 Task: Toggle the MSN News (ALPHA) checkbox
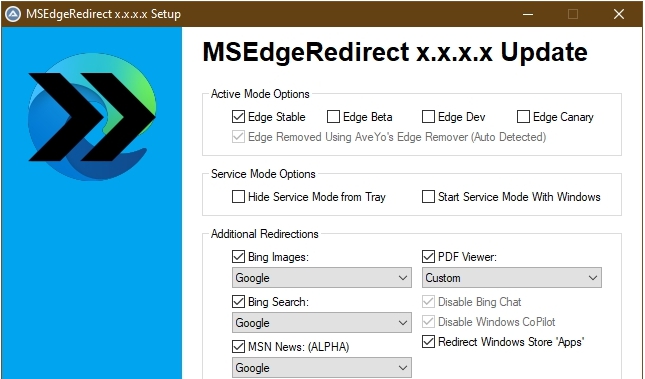[238, 346]
